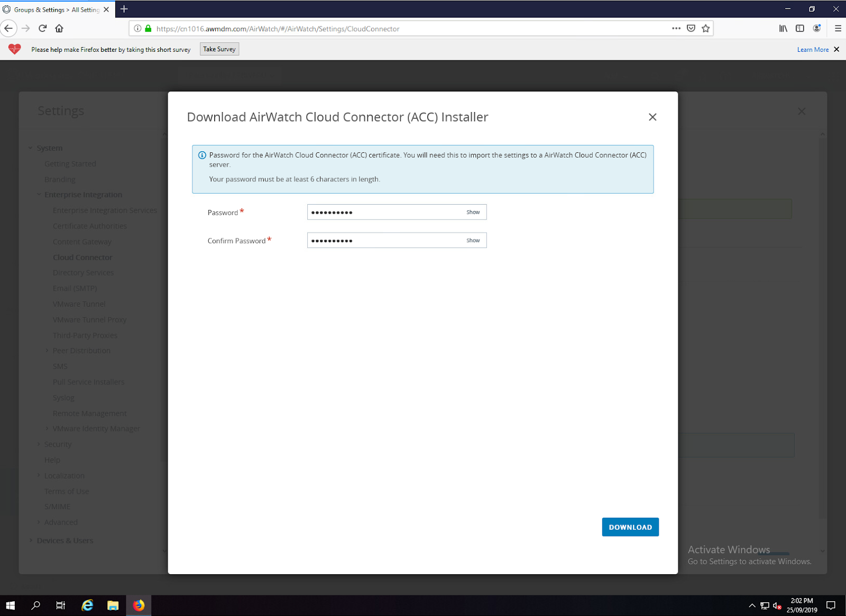Viewport: 846px width, 616px height.
Task: Open the Windows Start menu
Action: click(x=11, y=605)
